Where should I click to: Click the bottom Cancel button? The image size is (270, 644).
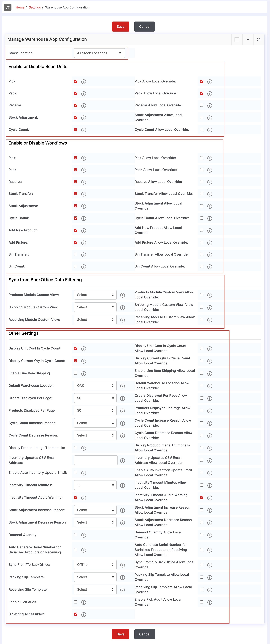[x=144, y=634]
